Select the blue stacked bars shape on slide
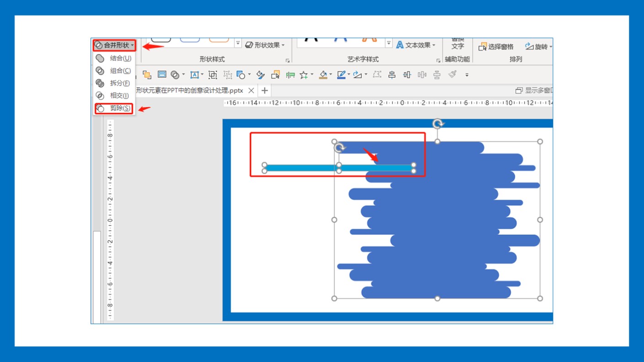Screen dimensions: 644x362 [438, 220]
